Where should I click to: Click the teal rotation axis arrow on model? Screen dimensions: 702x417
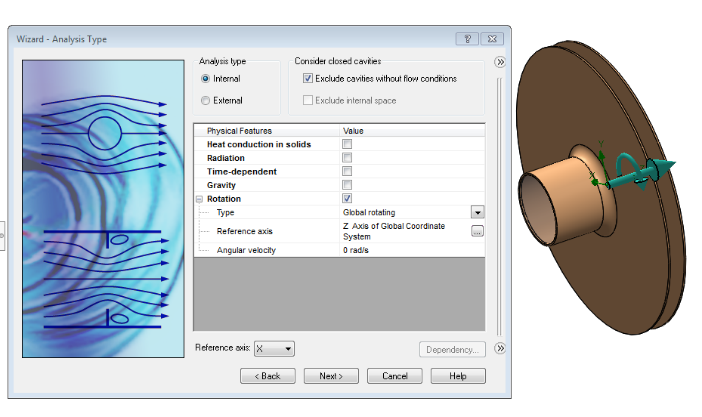coord(640,172)
